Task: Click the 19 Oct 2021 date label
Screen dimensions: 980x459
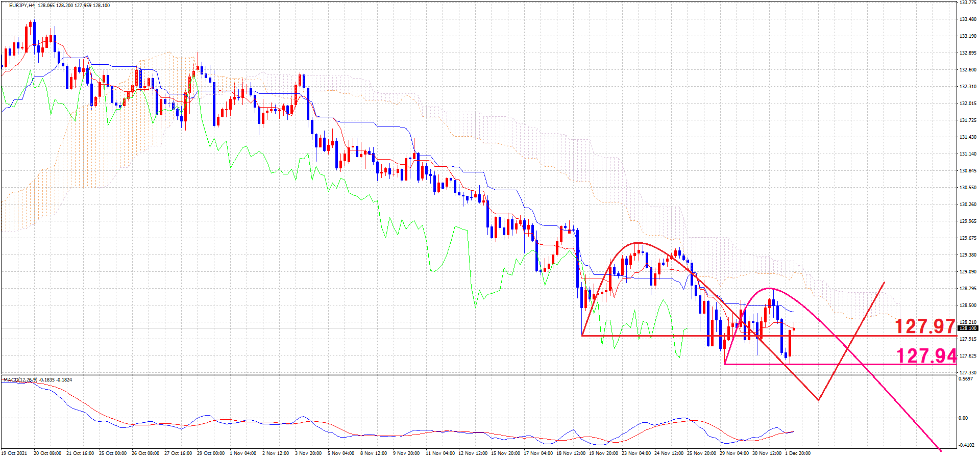Action: (x=14, y=453)
